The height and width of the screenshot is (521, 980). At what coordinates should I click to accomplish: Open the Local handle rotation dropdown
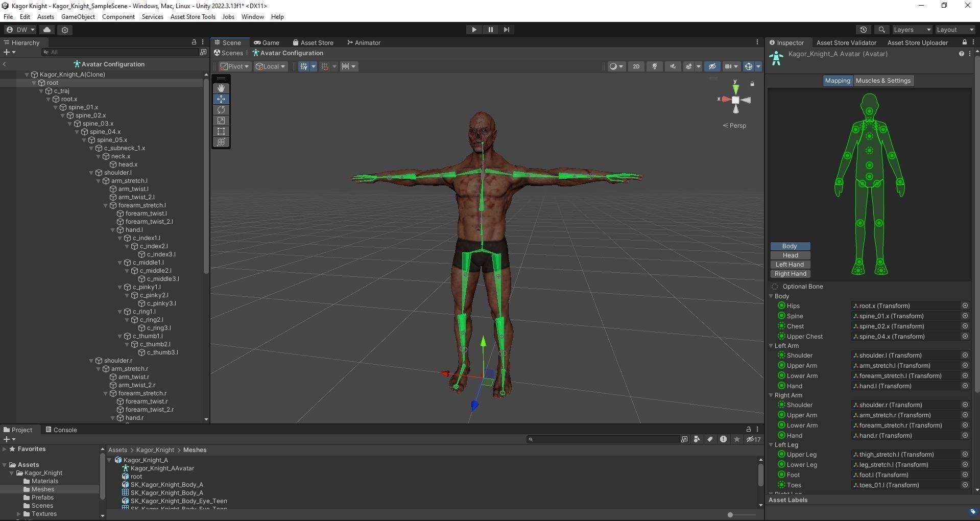[271, 66]
